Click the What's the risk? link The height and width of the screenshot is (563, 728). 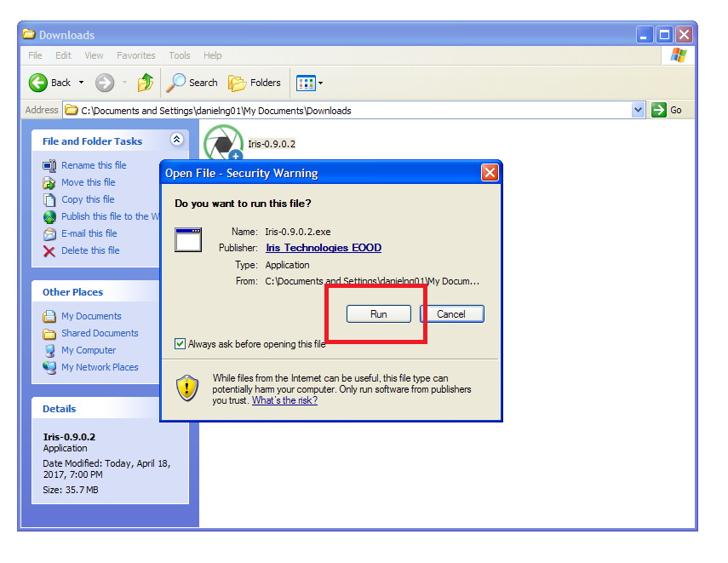tap(284, 400)
